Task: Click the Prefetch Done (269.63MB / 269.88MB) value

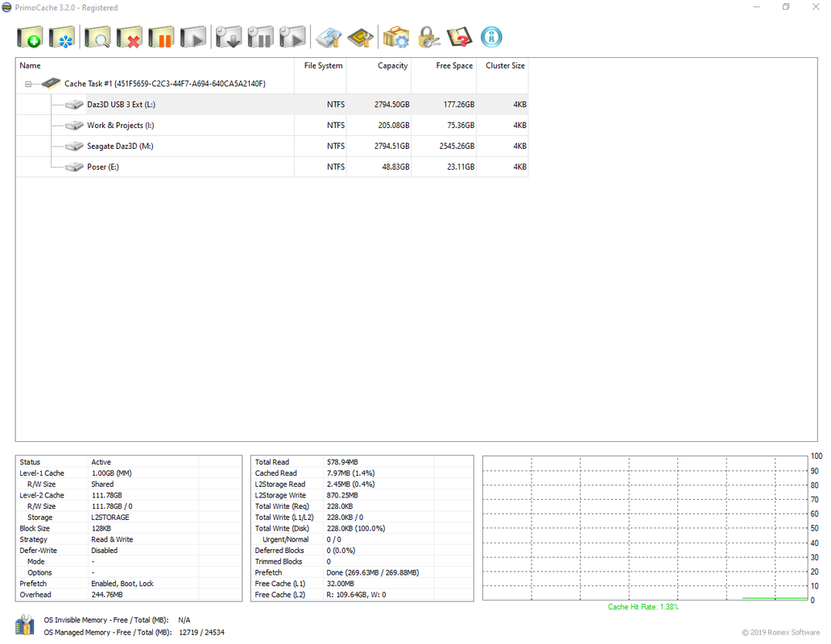Action: [x=373, y=573]
